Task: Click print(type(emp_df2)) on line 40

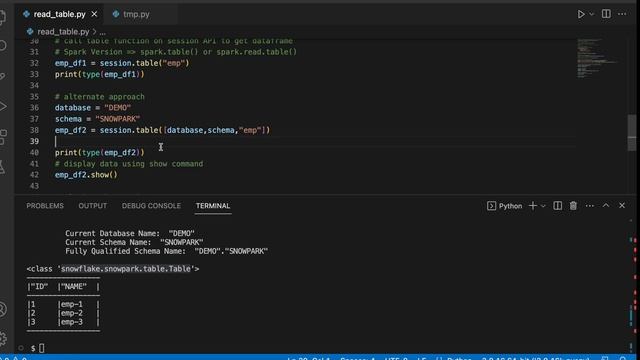Action: [x=100, y=153]
